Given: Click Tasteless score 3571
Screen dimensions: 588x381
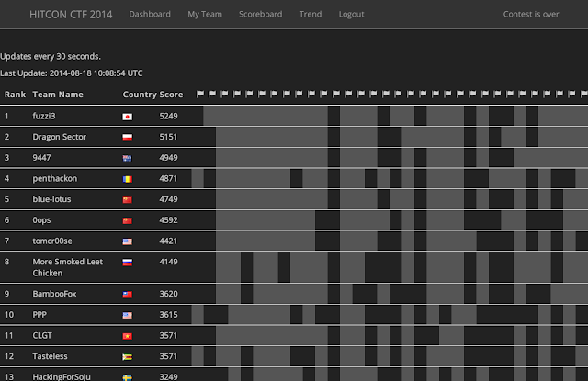Looking at the screenshot, I should tap(168, 356).
